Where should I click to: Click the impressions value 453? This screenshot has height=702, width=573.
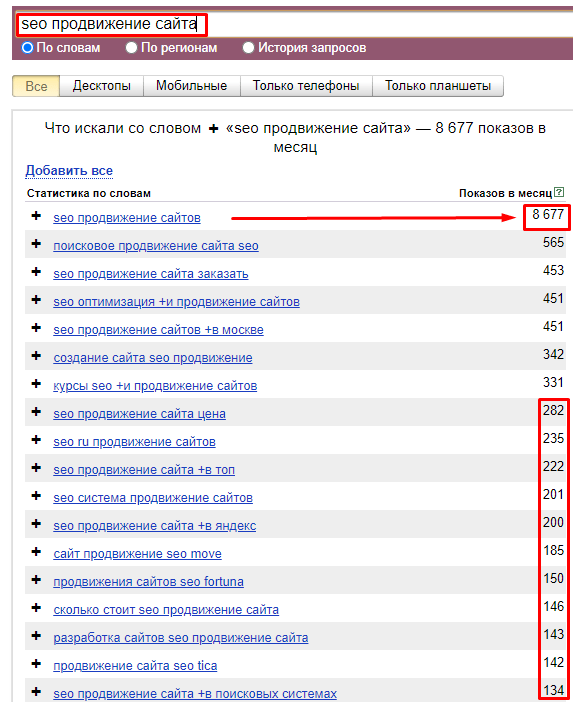click(553, 270)
